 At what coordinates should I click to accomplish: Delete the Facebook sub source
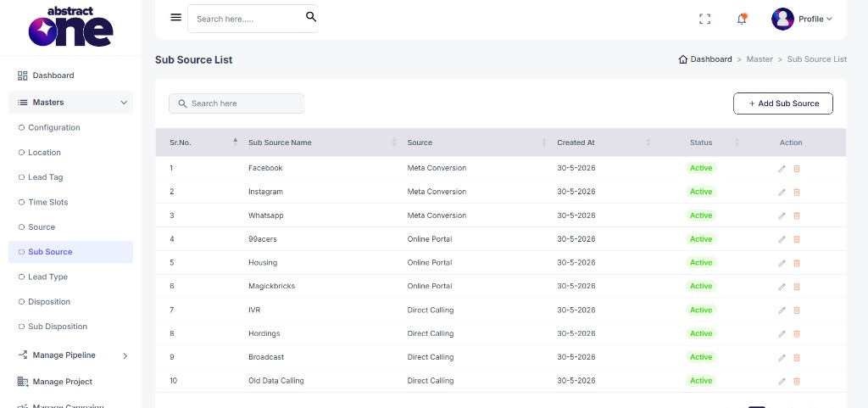pyautogui.click(x=797, y=169)
